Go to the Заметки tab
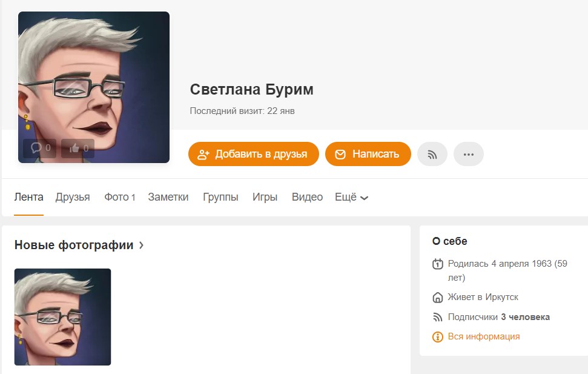588x374 pixels. [168, 197]
